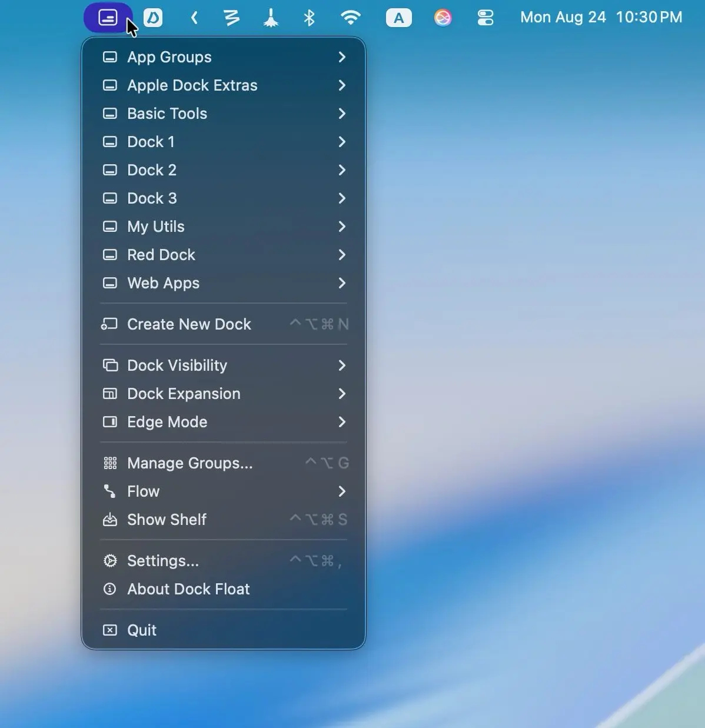Screen dimensions: 705x728
Task: Click the dock icon beside Apple Dock Extras
Action: pos(110,85)
